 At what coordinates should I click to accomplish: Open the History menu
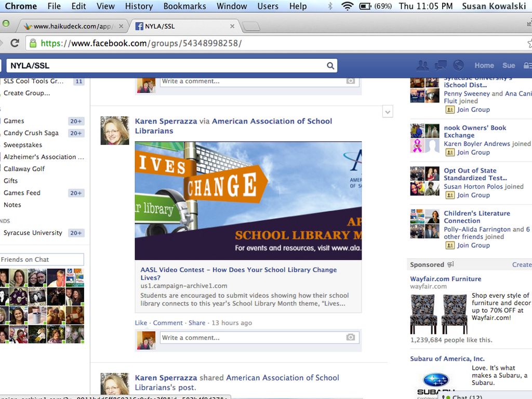pos(139,6)
